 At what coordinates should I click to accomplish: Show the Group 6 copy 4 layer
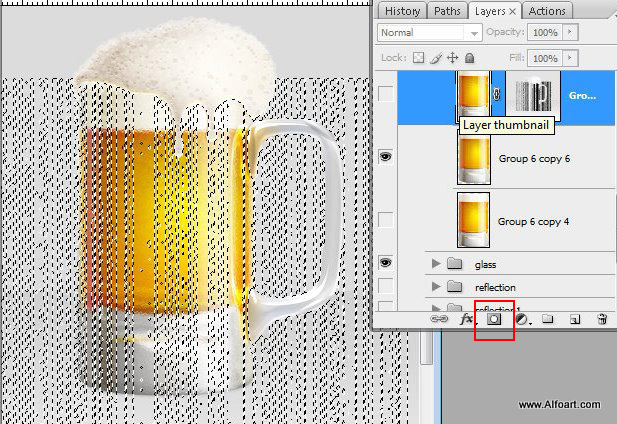coord(385,220)
